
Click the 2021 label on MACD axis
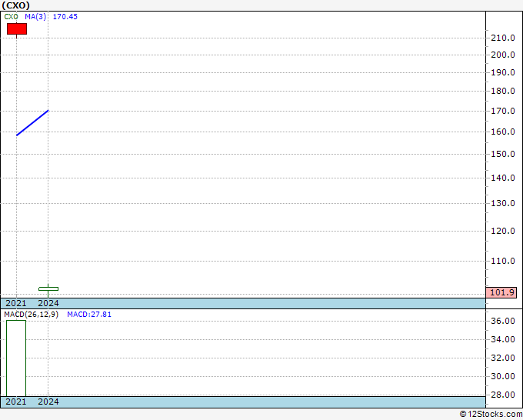tap(16, 402)
